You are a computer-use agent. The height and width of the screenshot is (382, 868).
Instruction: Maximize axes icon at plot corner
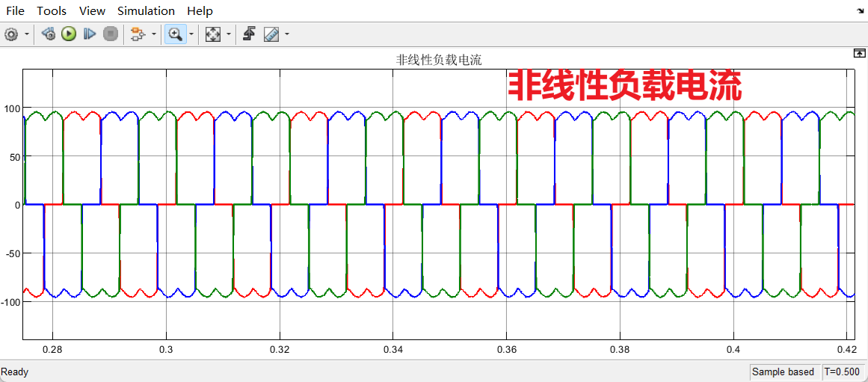(859, 53)
